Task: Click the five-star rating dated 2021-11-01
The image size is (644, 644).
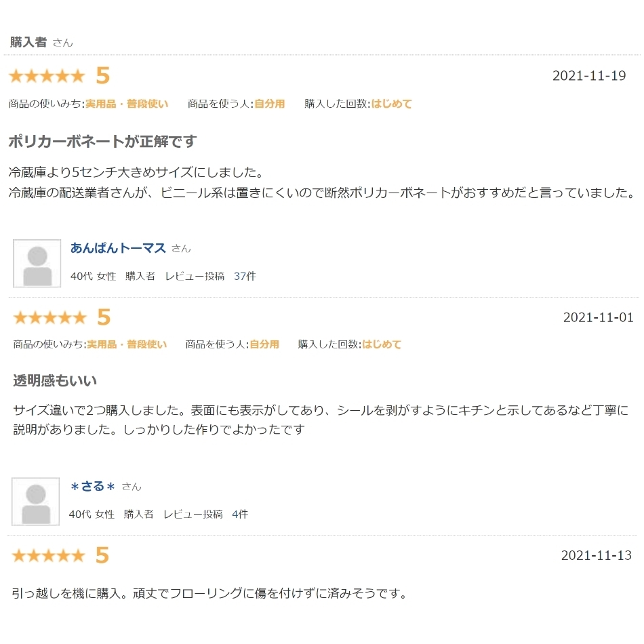Action: [49, 317]
